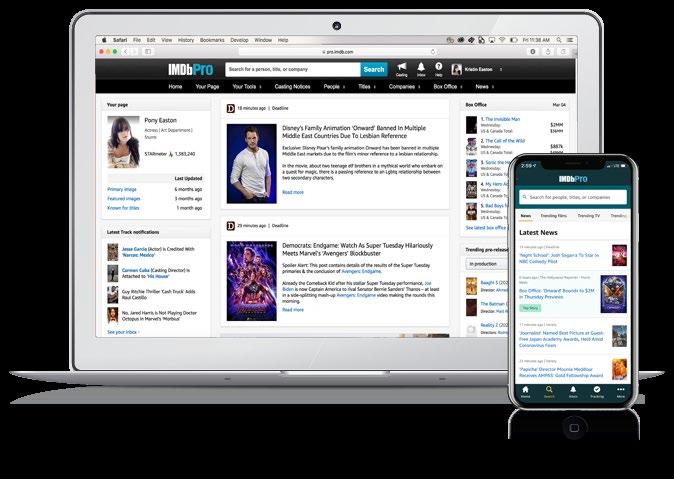Switch to Trending TV tab on phone
This screenshot has width=674, height=479.
pyautogui.click(x=588, y=216)
